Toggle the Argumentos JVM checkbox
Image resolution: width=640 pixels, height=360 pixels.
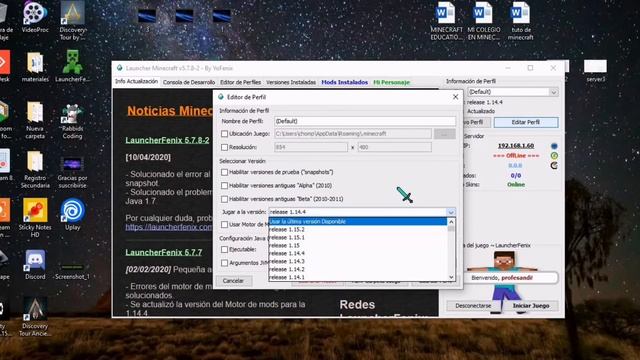coord(224,263)
